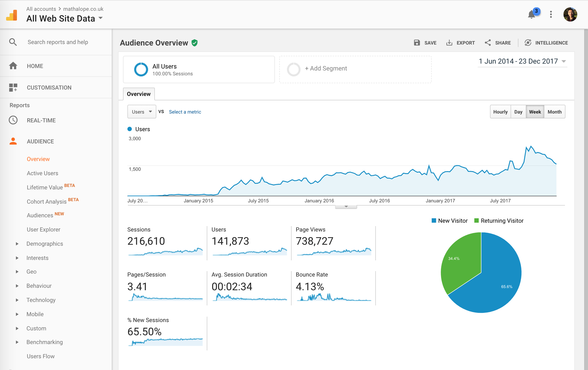Open the Intelligence panel icon
Screen dimensions: 588x370
(528, 43)
